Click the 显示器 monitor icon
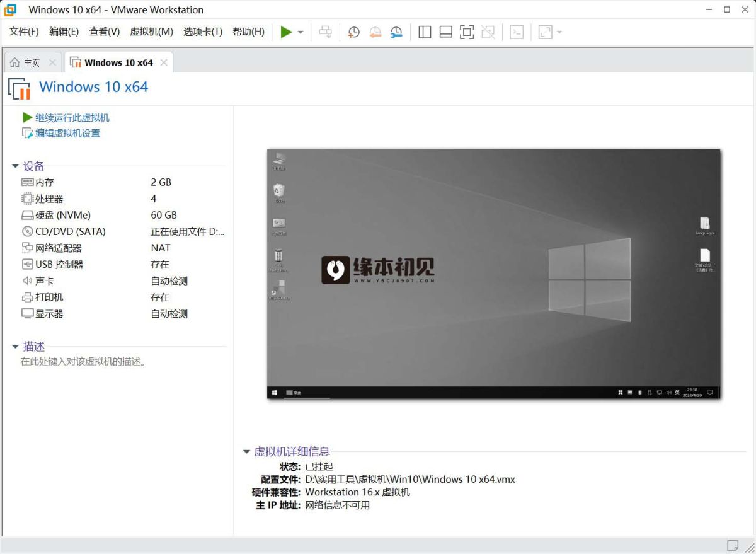756x554 pixels. pyautogui.click(x=27, y=313)
